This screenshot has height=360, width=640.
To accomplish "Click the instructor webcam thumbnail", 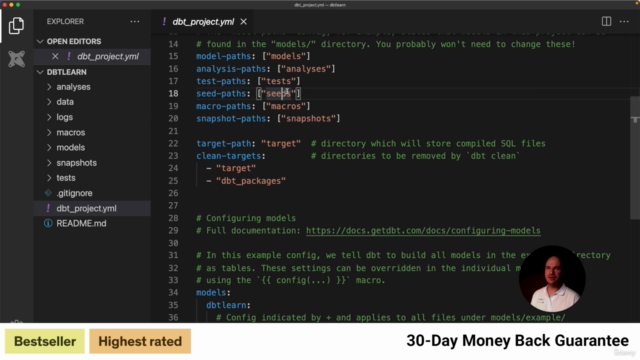I will point(552,279).
